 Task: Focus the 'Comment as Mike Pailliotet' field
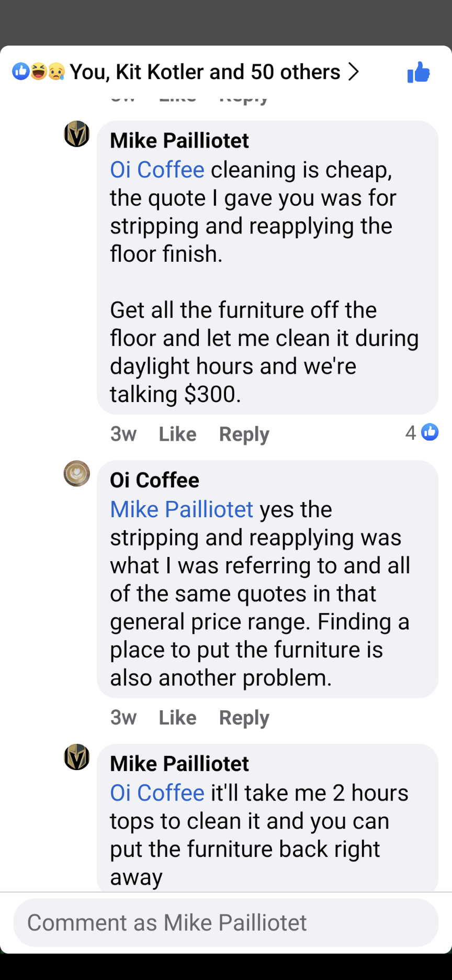click(x=226, y=922)
